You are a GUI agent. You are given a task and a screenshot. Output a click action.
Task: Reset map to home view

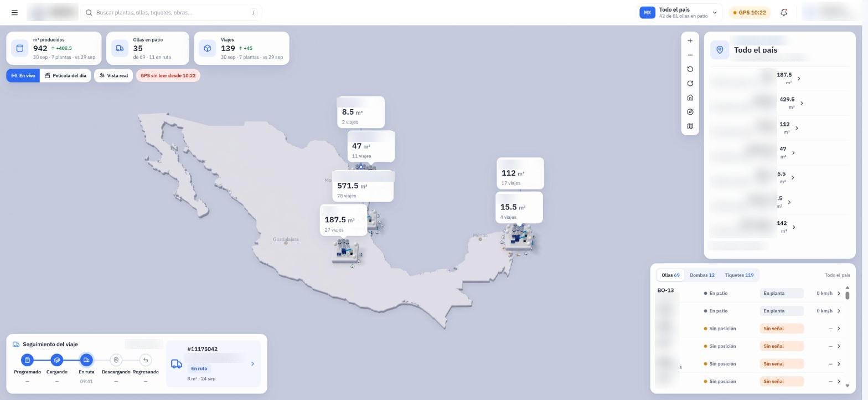tap(690, 98)
